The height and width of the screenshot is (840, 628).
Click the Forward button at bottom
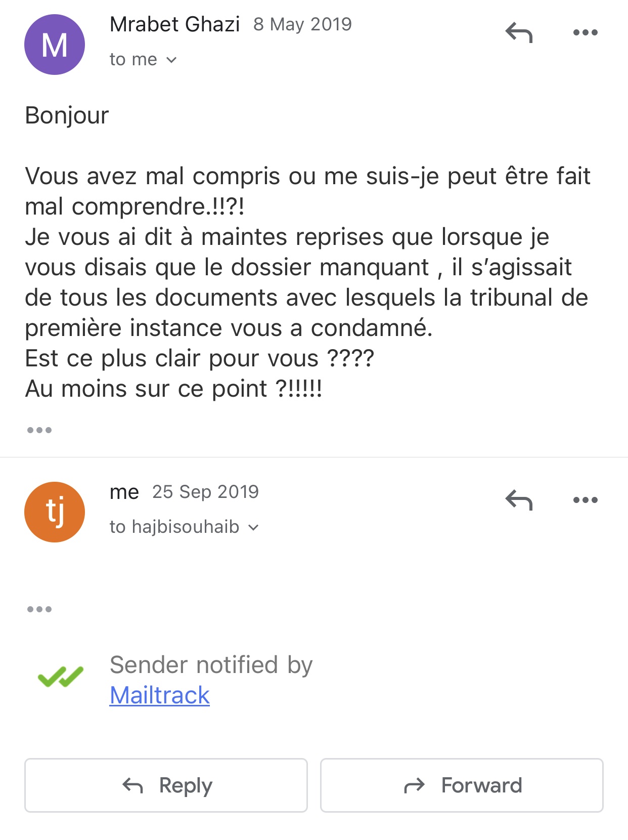tap(462, 785)
